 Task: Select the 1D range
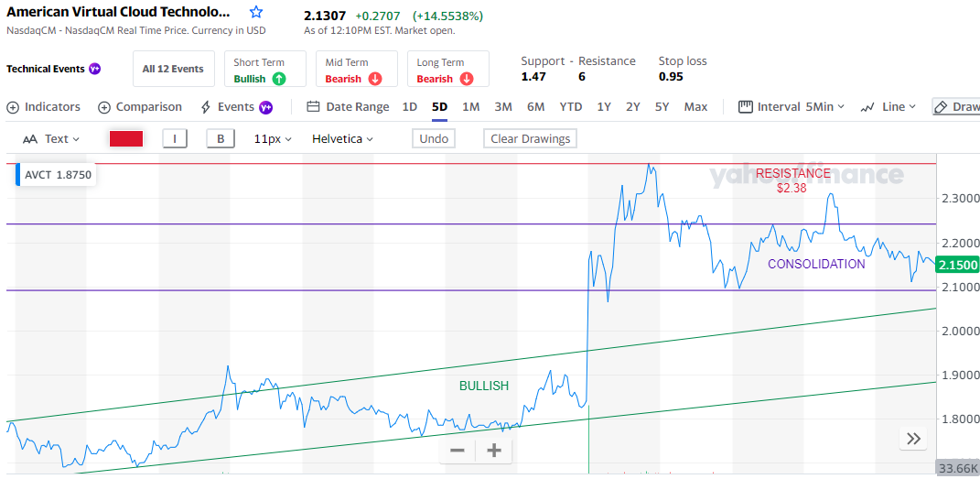tap(409, 107)
